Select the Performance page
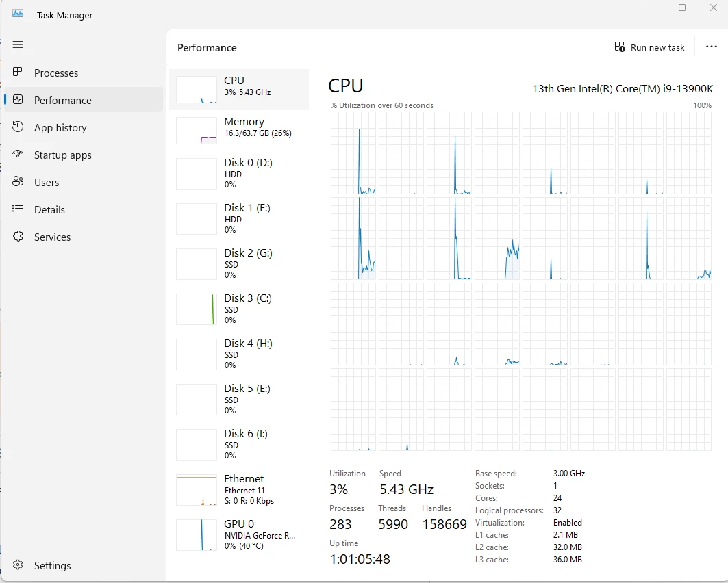The width and height of the screenshot is (728, 583). [x=84, y=100]
